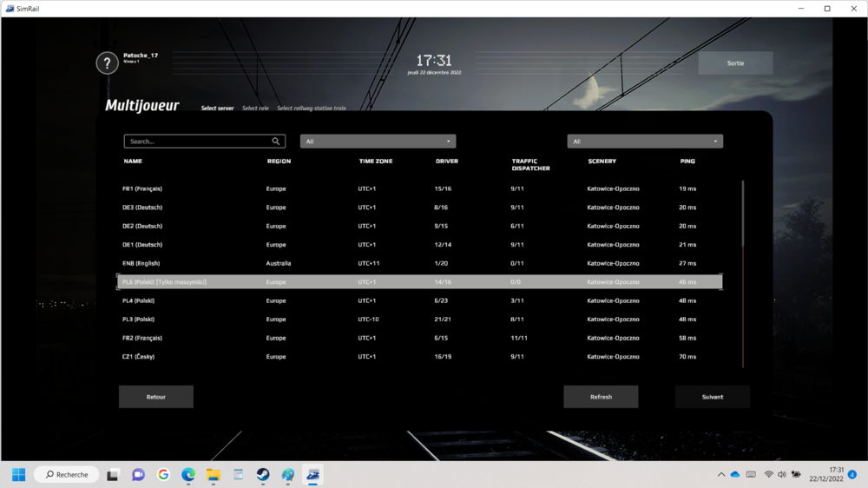This screenshot has width=868, height=488.
Task: Launch Google app from taskbar
Action: 163,475
